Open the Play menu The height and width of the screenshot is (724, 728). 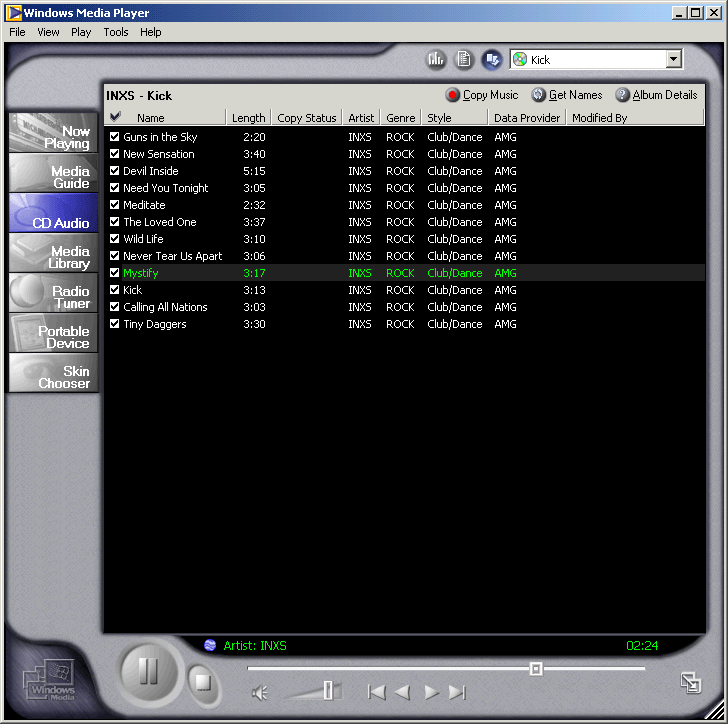81,32
